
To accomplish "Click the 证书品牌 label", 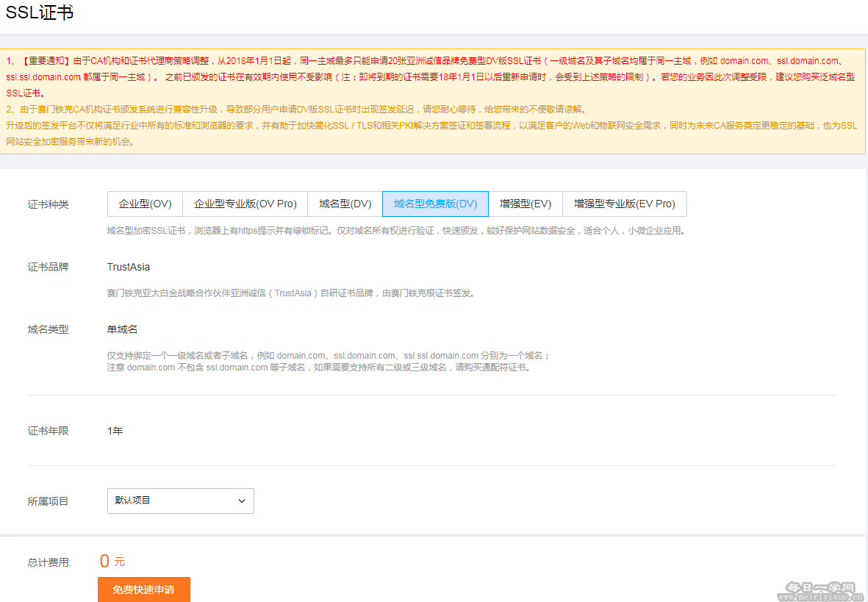I will click(x=49, y=267).
